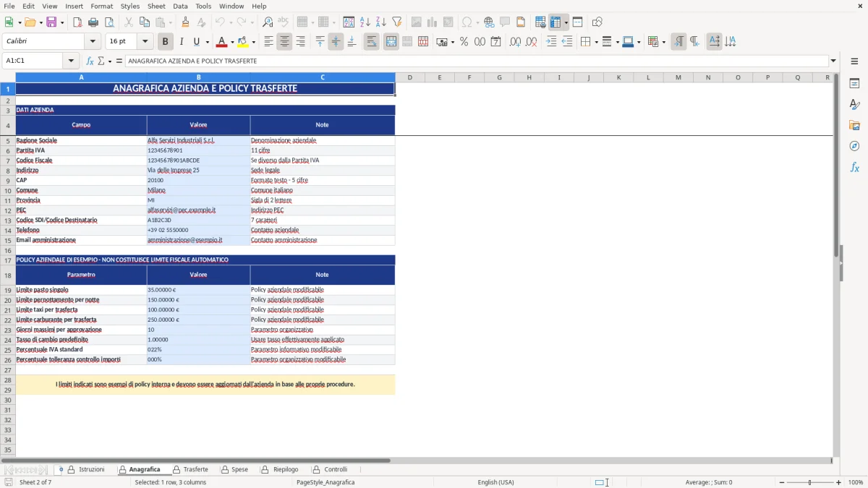The width and height of the screenshot is (868, 488).
Task: Toggle Bold formatting
Action: pos(165,42)
